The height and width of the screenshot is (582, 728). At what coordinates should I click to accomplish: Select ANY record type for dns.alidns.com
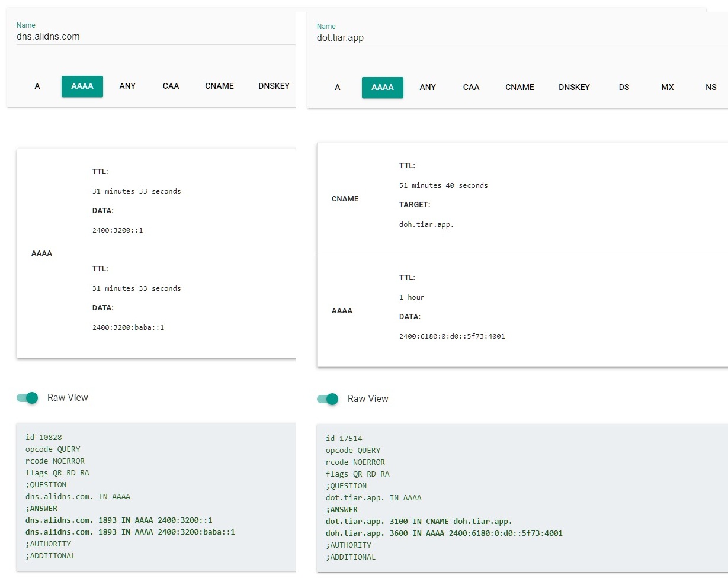(127, 86)
